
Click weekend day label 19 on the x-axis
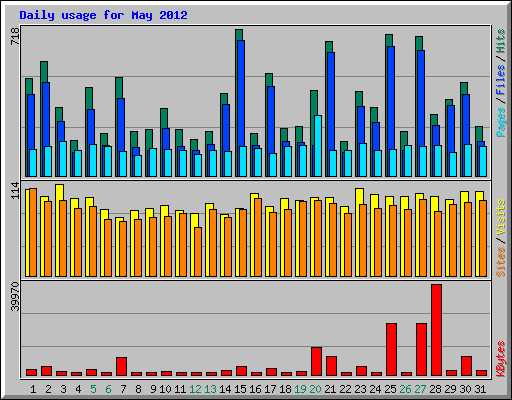[x=300, y=389]
